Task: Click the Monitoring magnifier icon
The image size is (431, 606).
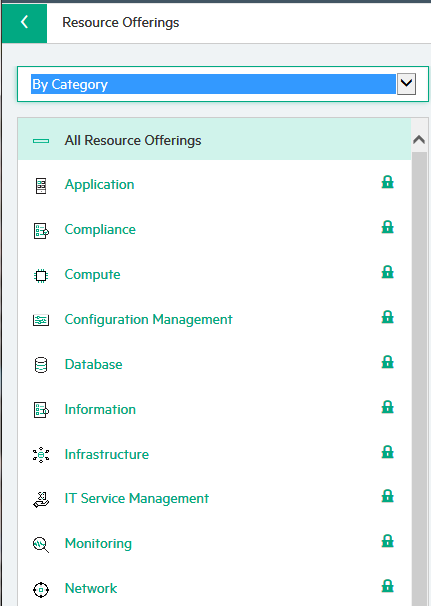Action: pyautogui.click(x=41, y=545)
